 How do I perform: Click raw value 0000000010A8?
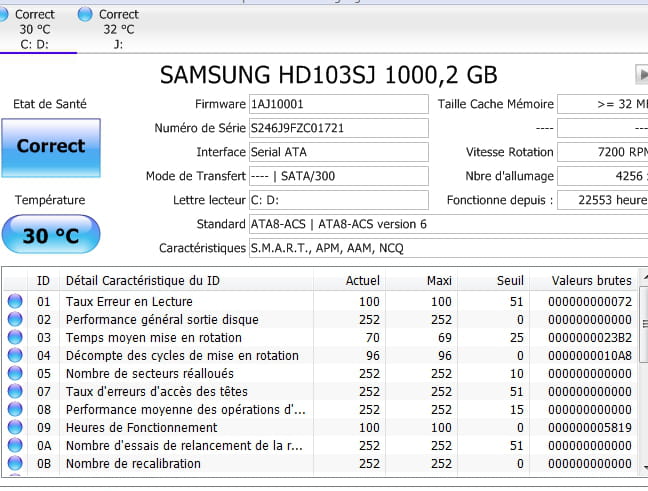[x=590, y=355]
